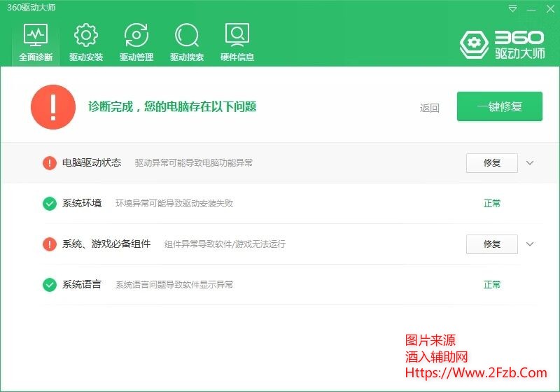Viewport: 560px width, 392px height.
Task: Click the description 组件异常导致软件/游戏无法运行
Action: coord(225,244)
